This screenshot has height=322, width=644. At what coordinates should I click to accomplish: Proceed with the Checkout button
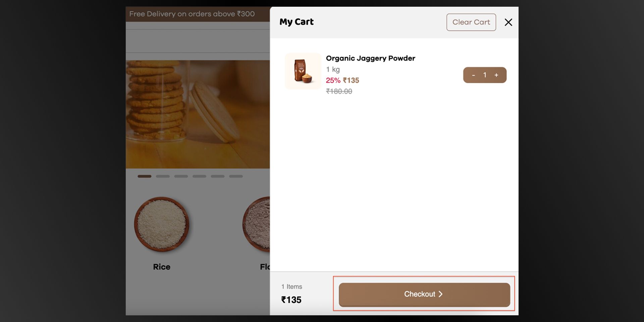424,294
